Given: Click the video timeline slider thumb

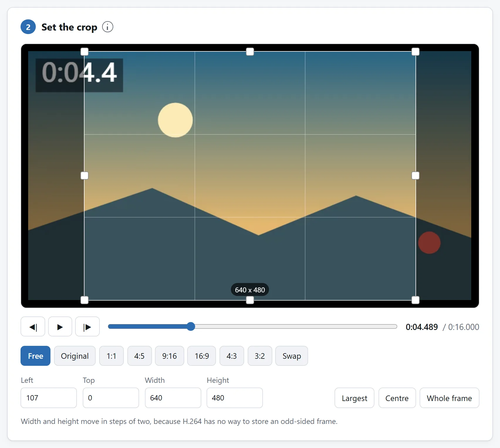Looking at the screenshot, I should [191, 326].
